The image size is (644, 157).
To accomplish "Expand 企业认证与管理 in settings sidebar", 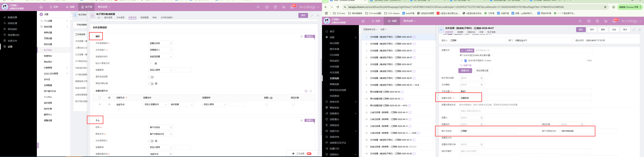I will [x=67, y=74].
